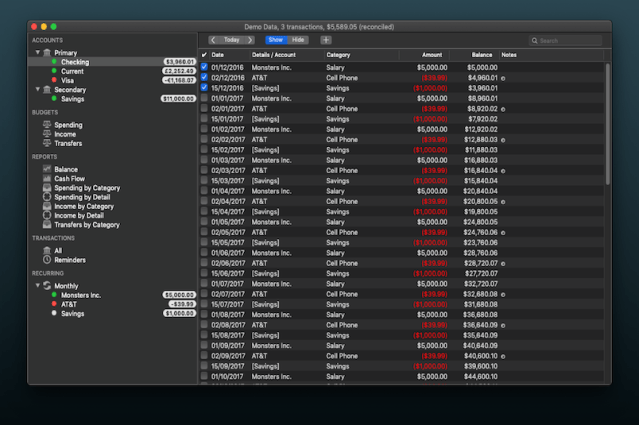Click the 15/09/2017 date cell
Image resolution: width=639 pixels, height=425 pixels.
click(x=228, y=366)
